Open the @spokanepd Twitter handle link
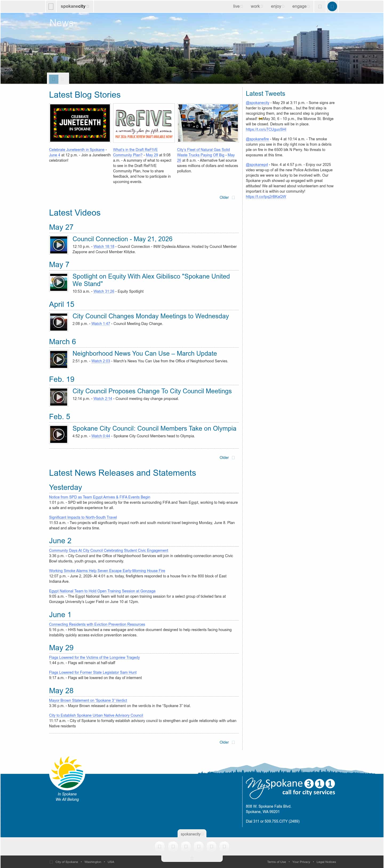Screen dimensions: 384x868 click(257, 164)
